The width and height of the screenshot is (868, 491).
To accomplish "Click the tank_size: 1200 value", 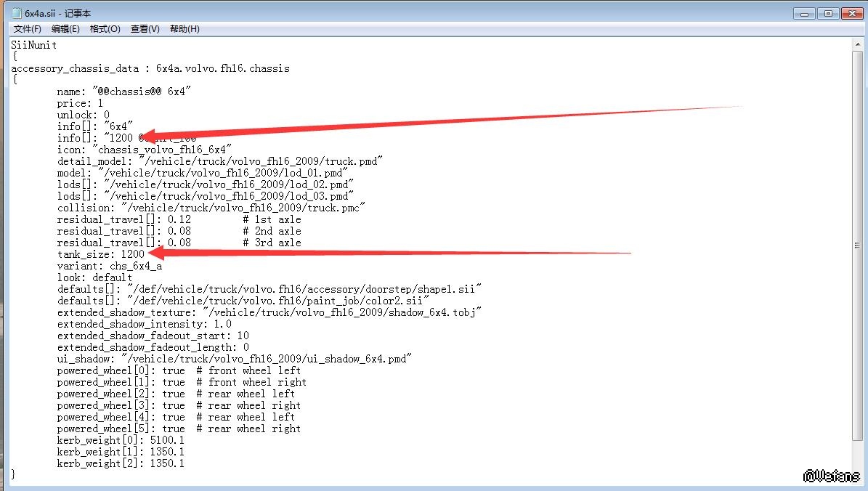I will (133, 254).
